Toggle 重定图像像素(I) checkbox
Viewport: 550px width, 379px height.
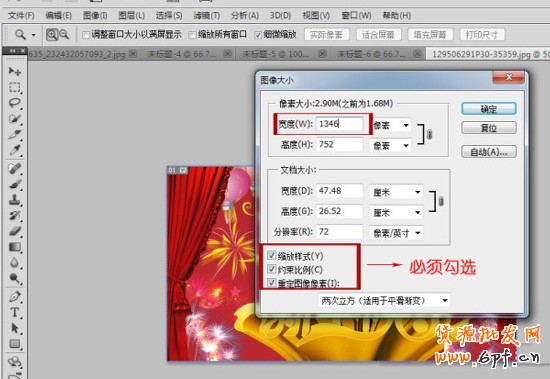click(x=271, y=282)
